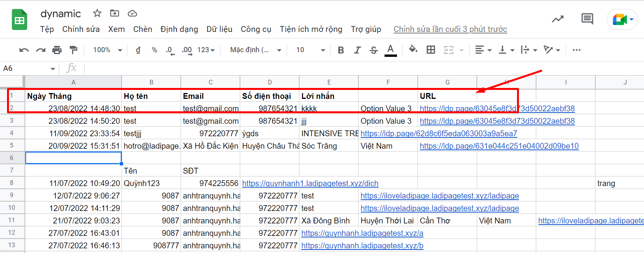Screen dimensions: 644x253
Task: Select the Paint format roller
Action: coord(73,50)
